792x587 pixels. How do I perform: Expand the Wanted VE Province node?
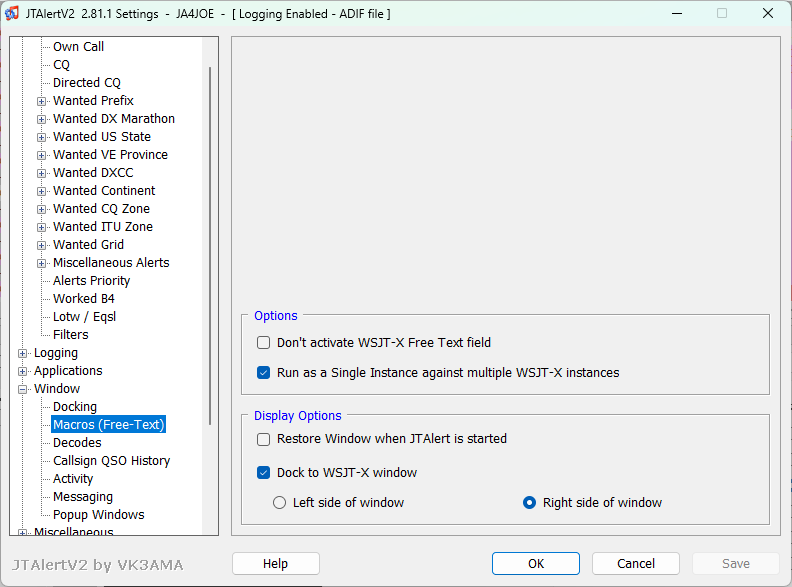(x=41, y=155)
